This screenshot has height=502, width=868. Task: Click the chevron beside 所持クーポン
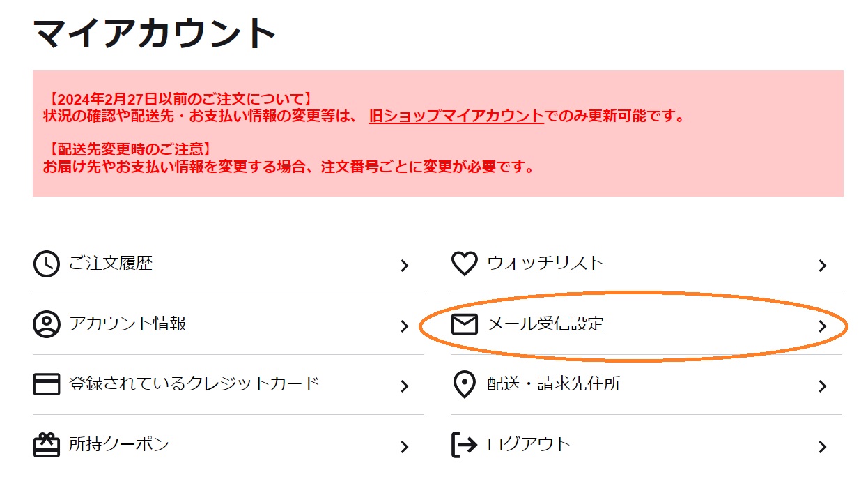pos(404,447)
